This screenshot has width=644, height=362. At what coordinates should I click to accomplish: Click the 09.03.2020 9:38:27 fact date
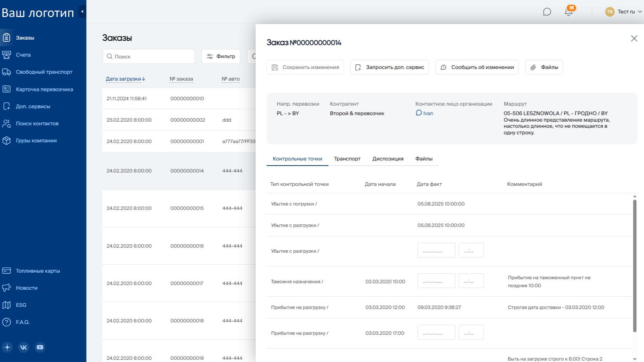tap(439, 307)
